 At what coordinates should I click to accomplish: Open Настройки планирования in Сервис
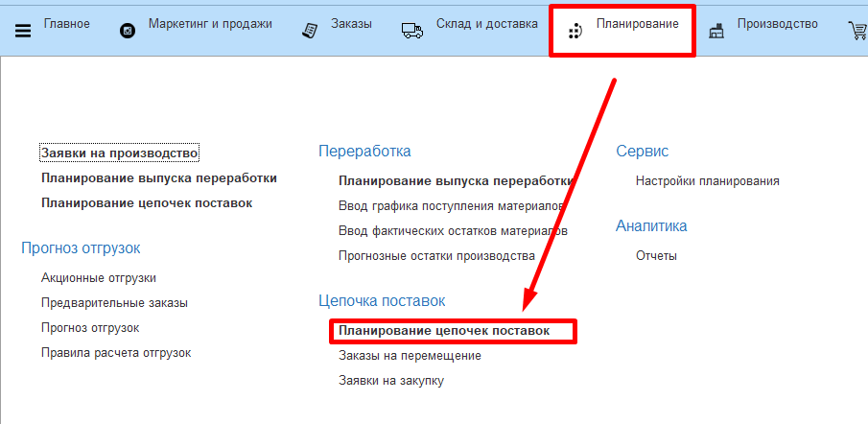click(707, 181)
